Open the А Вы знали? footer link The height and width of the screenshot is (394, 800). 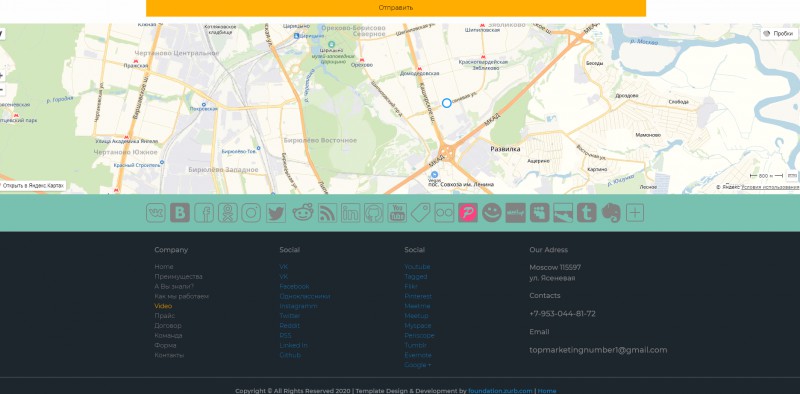click(x=174, y=286)
